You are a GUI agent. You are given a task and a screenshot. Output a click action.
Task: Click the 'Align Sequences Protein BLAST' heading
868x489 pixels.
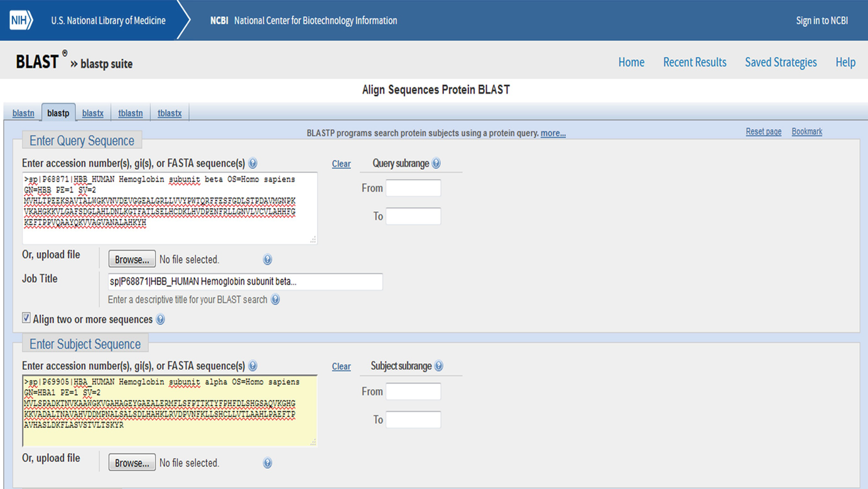(436, 90)
